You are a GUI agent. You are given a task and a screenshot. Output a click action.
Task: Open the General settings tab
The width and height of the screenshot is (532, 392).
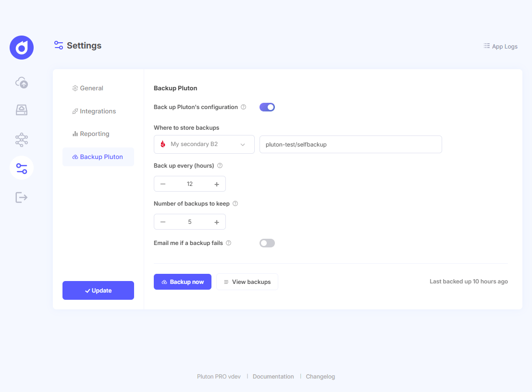[88, 88]
